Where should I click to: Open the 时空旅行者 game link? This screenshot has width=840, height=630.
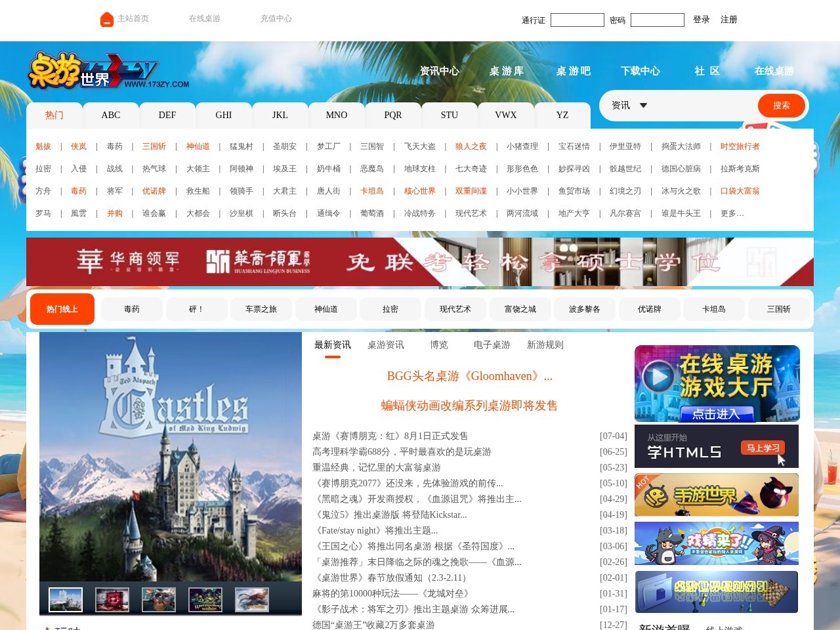[740, 146]
